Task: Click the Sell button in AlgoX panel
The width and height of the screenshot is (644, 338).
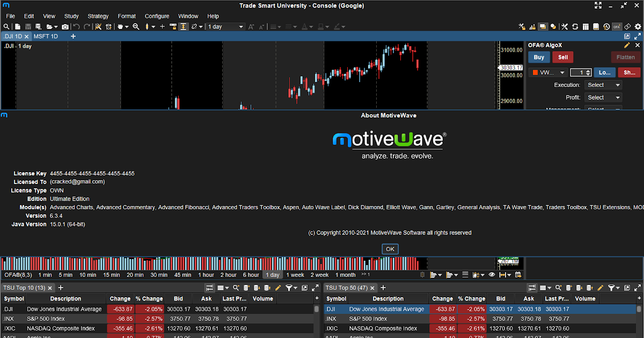Action: (563, 57)
